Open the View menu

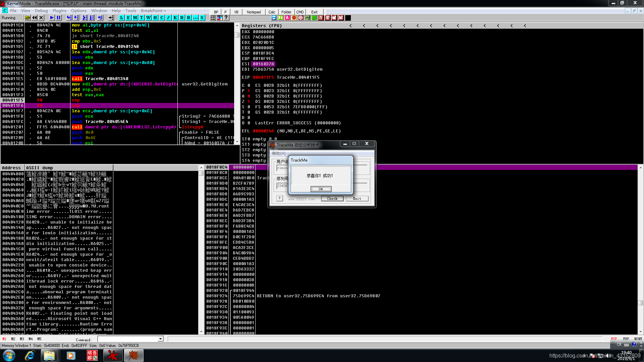coord(25,11)
